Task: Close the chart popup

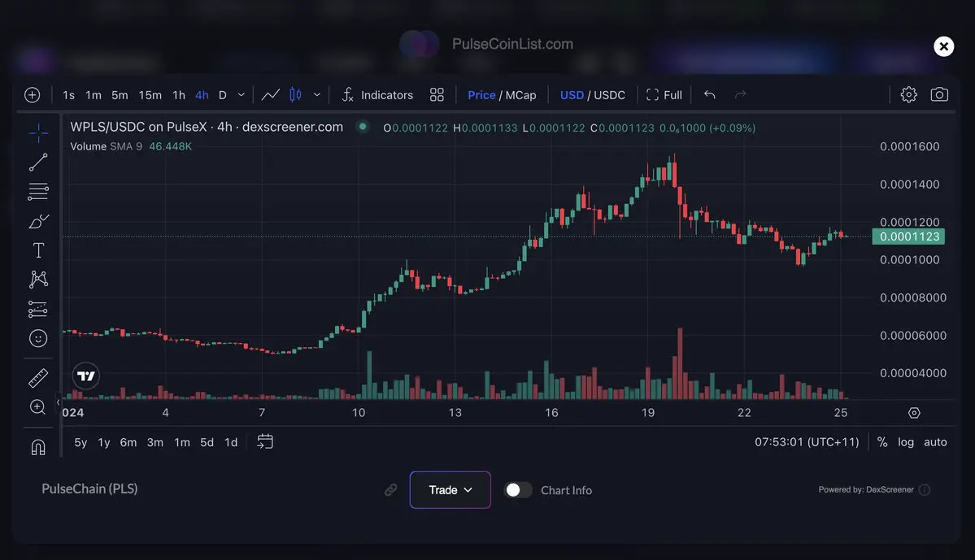Action: click(x=943, y=46)
